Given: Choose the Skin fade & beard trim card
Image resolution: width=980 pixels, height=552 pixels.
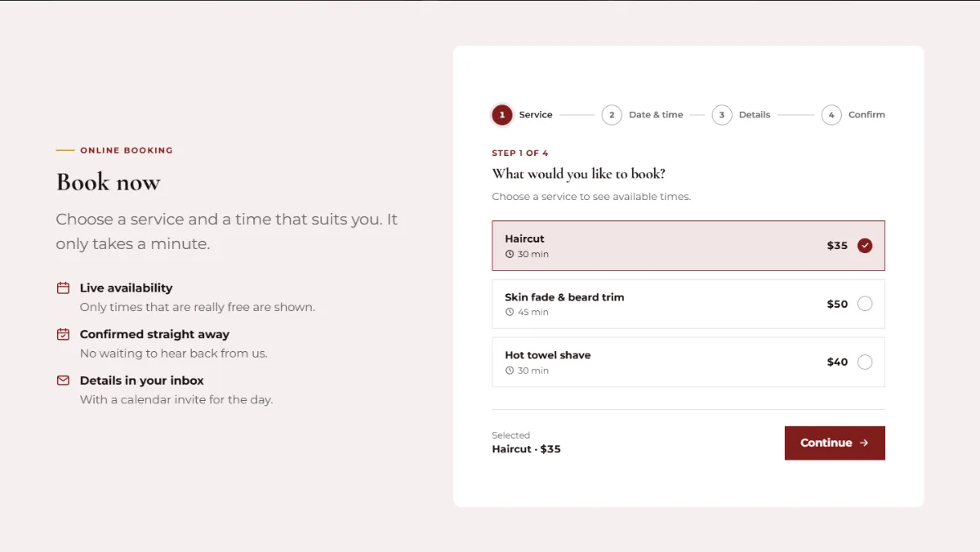Looking at the screenshot, I should point(688,304).
